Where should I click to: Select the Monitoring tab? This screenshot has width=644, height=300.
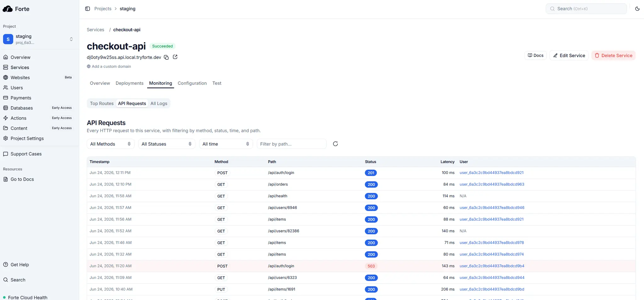(x=160, y=83)
